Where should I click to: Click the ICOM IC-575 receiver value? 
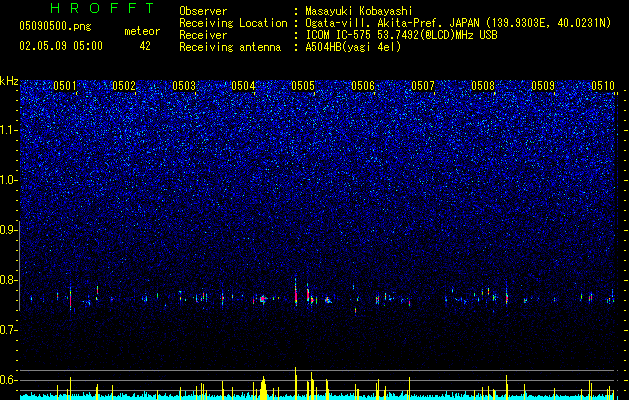401,35
